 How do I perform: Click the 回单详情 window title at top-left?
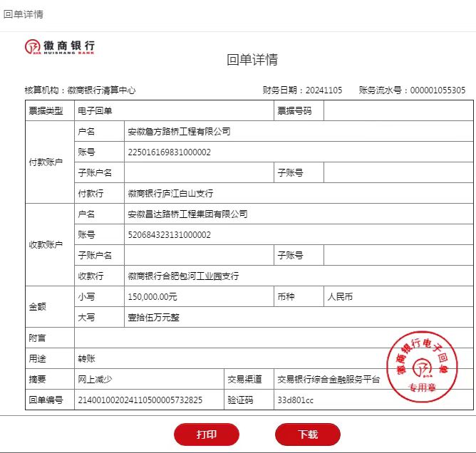coord(23,14)
